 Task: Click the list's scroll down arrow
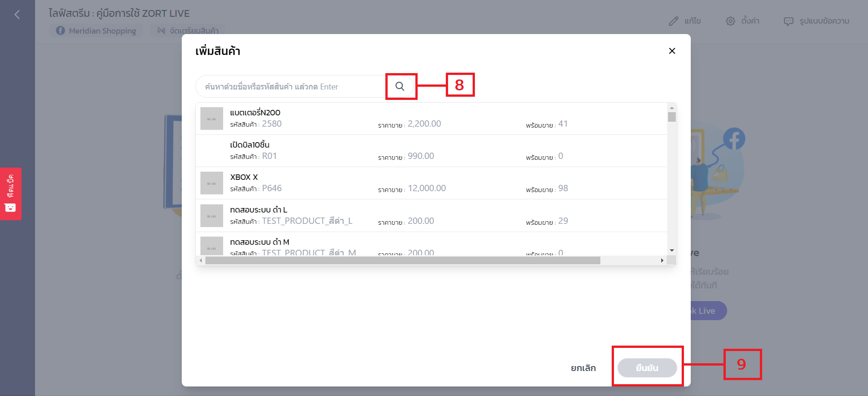[672, 251]
